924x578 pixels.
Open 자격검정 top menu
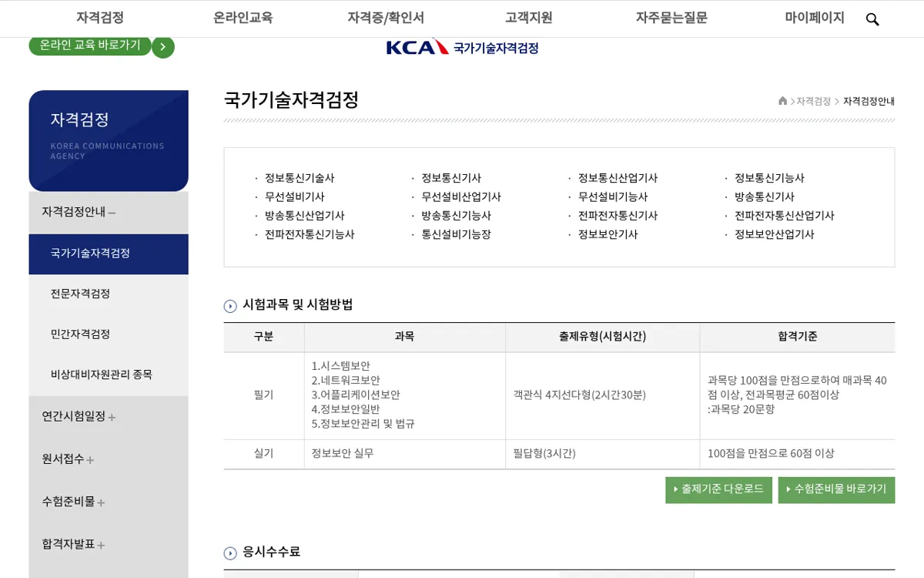pyautogui.click(x=100, y=18)
